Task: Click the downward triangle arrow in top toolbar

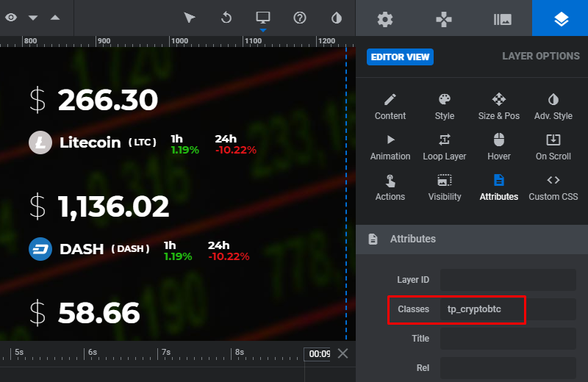Action: coord(33,18)
